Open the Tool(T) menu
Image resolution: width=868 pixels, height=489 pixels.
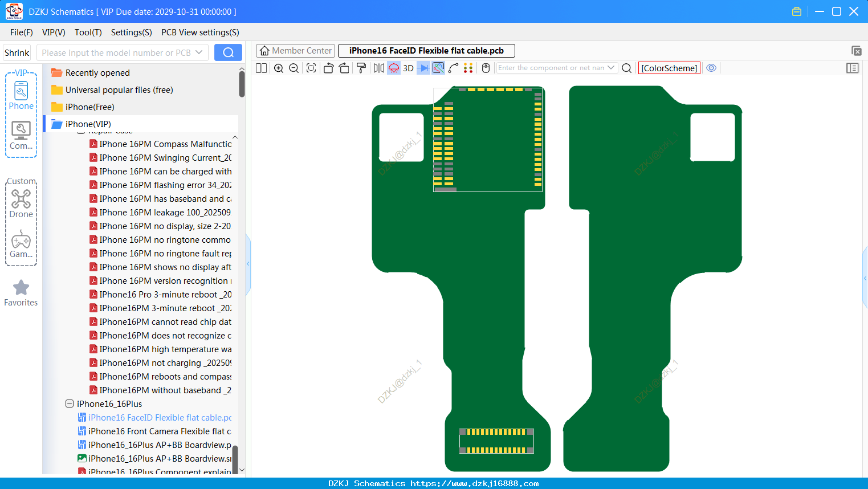88,32
